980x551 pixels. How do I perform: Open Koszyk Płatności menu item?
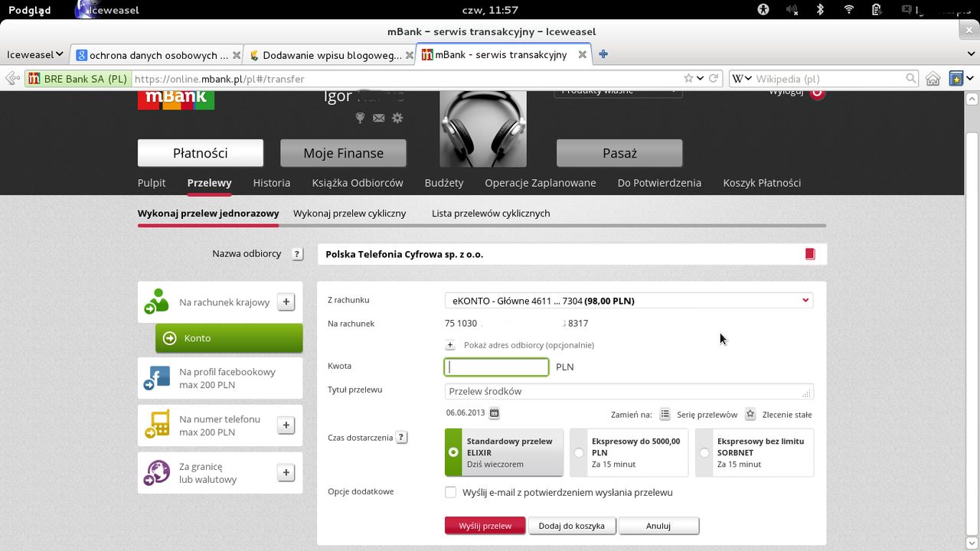(762, 183)
